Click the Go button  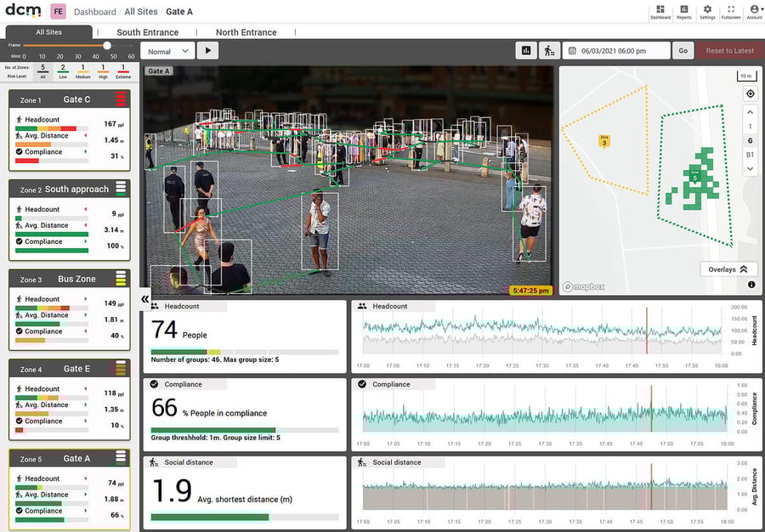pos(683,50)
